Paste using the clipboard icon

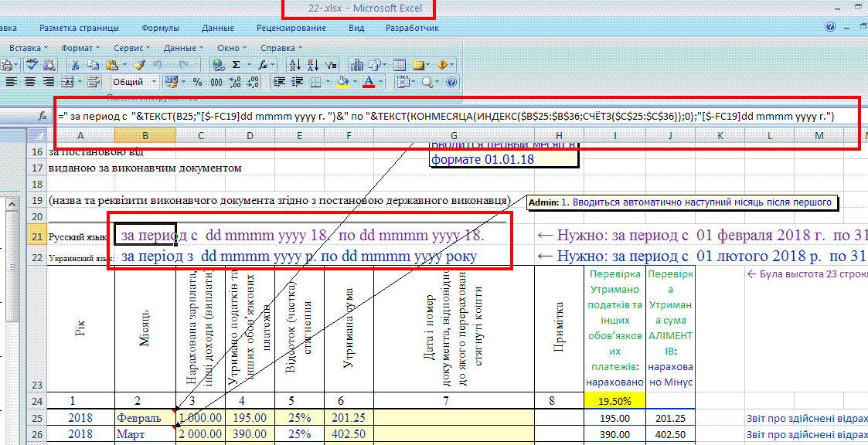[111, 65]
